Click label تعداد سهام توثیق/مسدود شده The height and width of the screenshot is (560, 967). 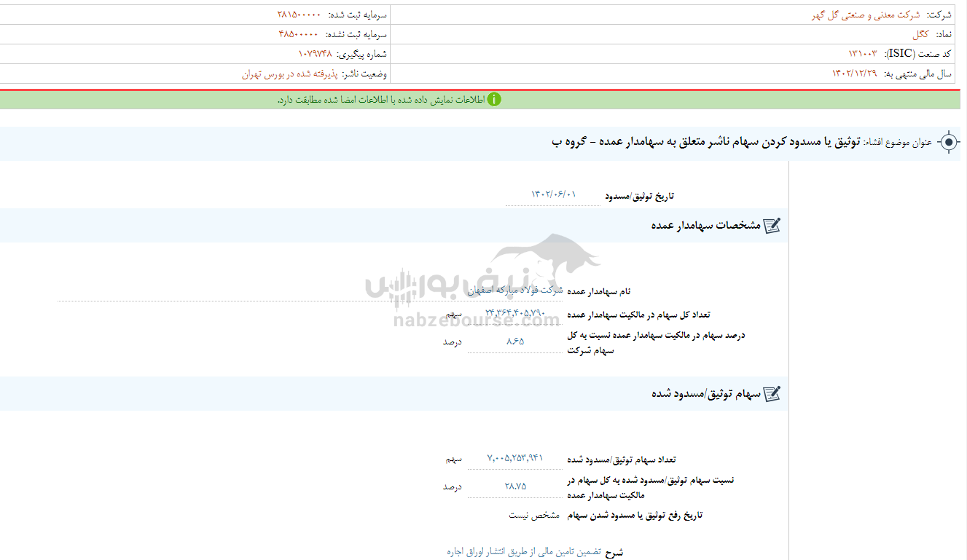tap(622, 460)
